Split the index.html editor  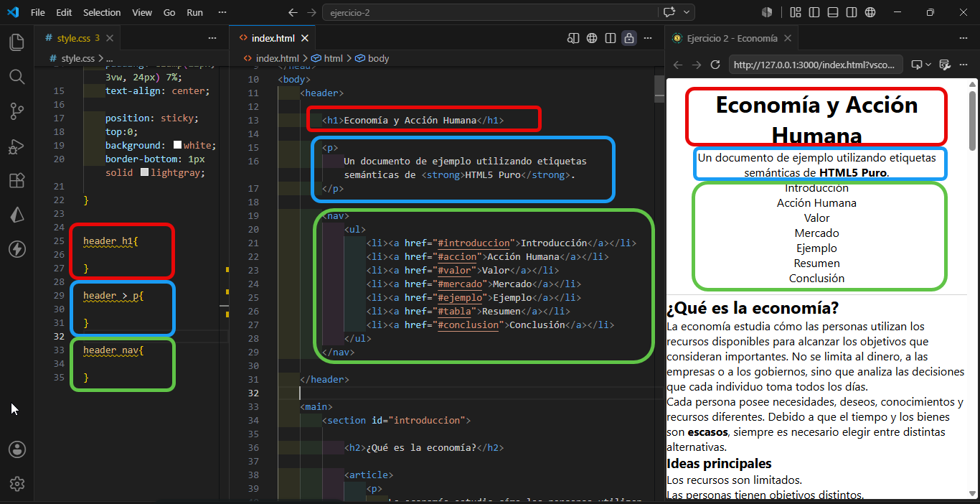click(x=611, y=38)
